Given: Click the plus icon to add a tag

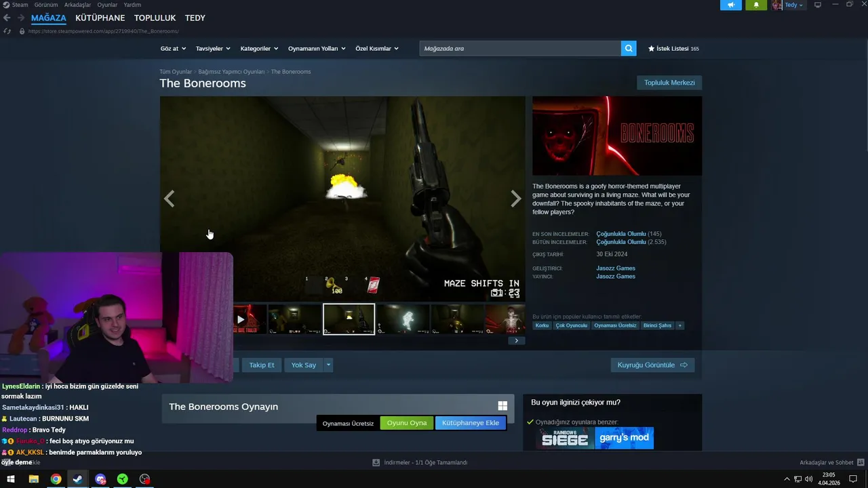Looking at the screenshot, I should (679, 325).
